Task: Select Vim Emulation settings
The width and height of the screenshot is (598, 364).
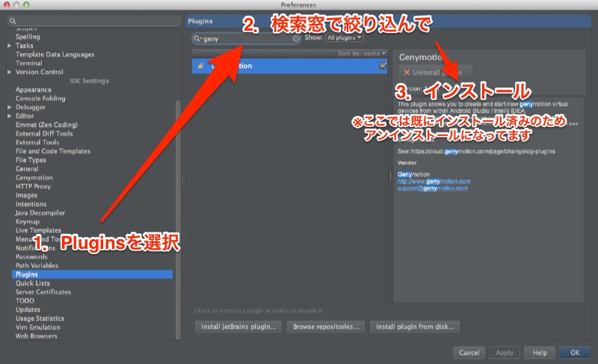Action: coord(37,327)
